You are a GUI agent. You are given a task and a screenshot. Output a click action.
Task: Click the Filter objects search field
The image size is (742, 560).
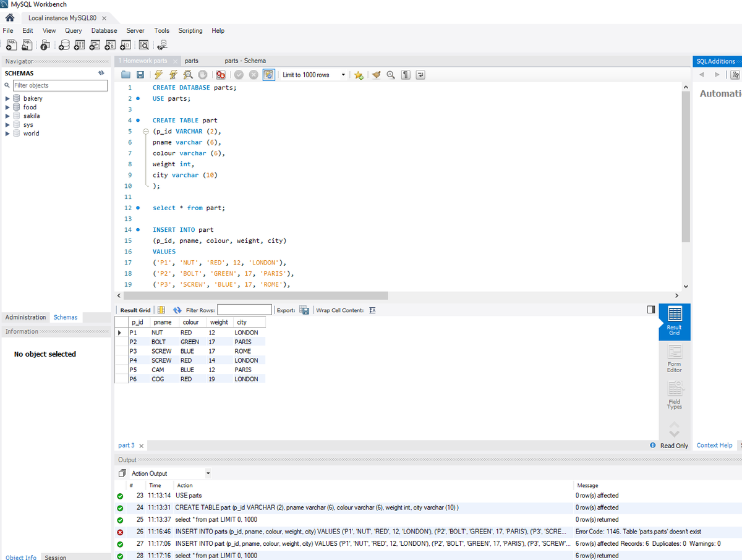pos(59,85)
